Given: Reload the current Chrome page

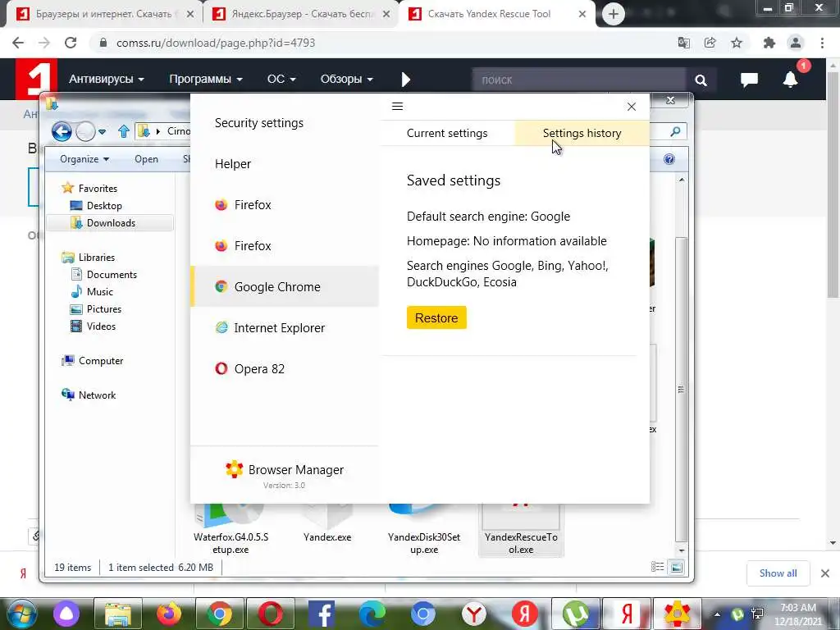Looking at the screenshot, I should 71,43.
